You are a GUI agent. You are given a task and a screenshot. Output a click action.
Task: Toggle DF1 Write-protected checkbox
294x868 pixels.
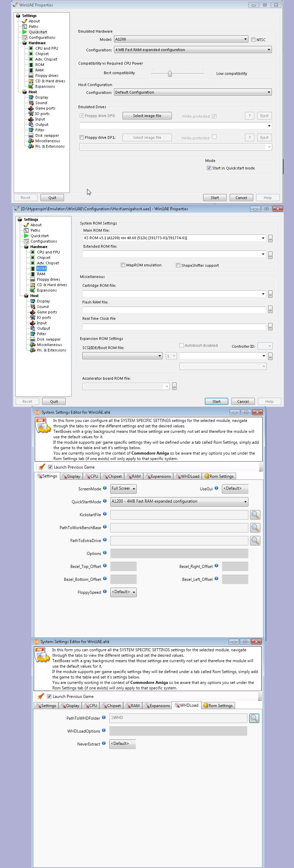[214, 137]
